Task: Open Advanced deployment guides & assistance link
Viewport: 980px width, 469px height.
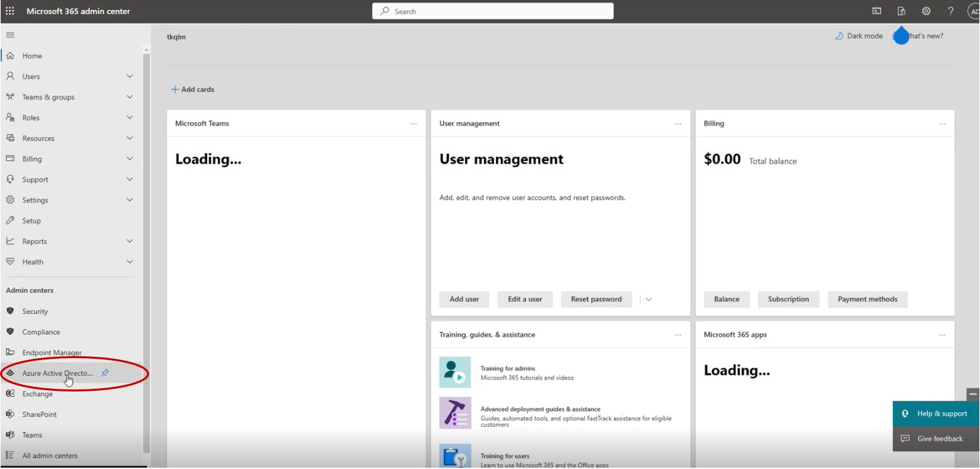Action: [x=541, y=410]
